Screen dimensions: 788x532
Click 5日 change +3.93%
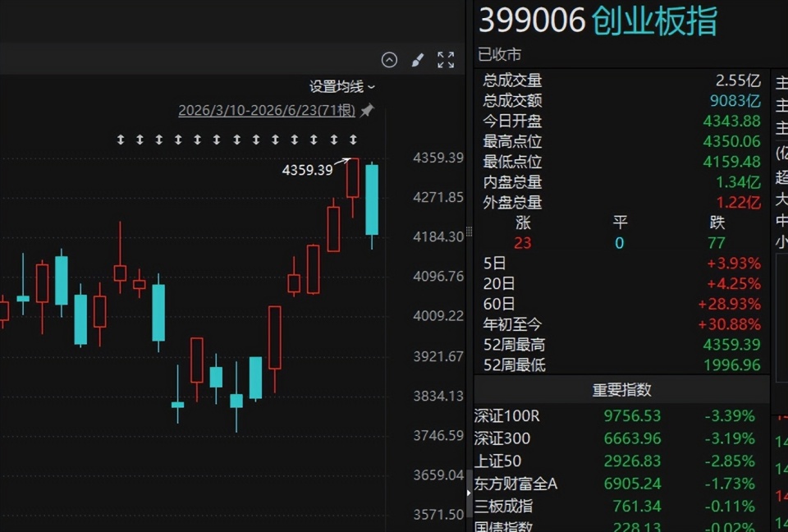(734, 264)
